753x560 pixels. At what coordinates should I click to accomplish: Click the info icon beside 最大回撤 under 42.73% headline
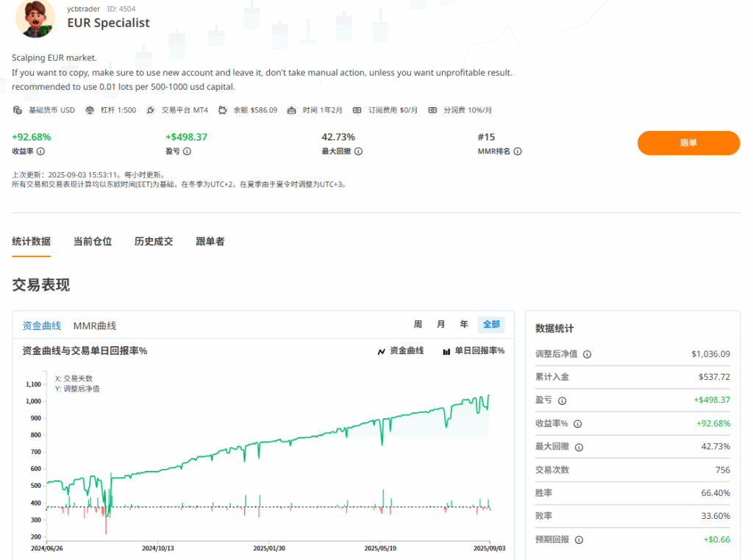pos(358,151)
